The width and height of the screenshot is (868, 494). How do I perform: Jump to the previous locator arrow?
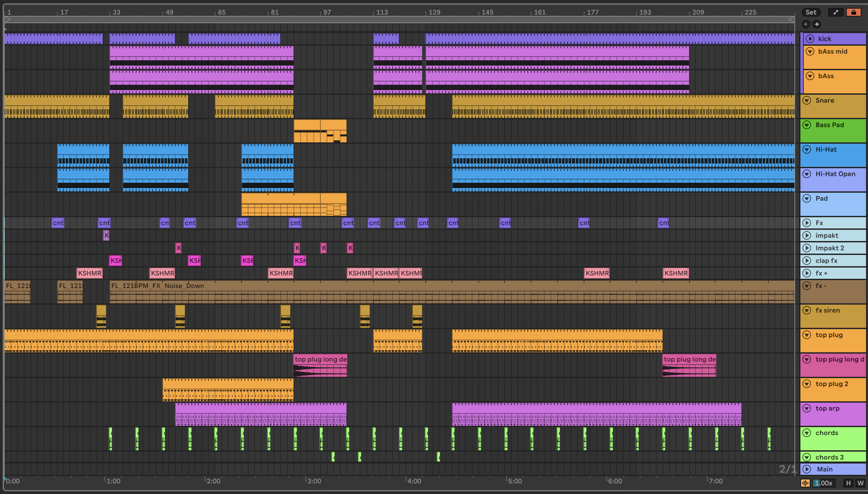806,24
